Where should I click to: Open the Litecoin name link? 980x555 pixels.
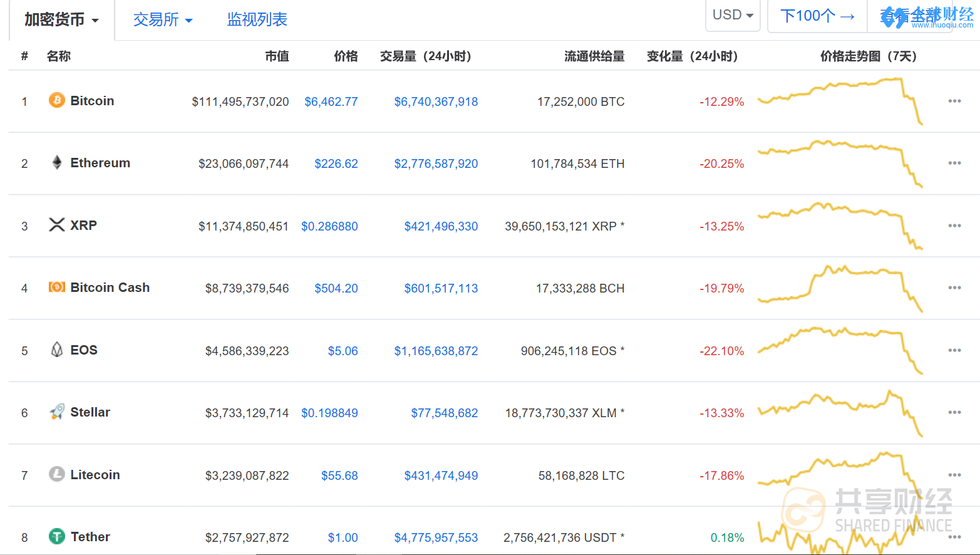point(95,475)
